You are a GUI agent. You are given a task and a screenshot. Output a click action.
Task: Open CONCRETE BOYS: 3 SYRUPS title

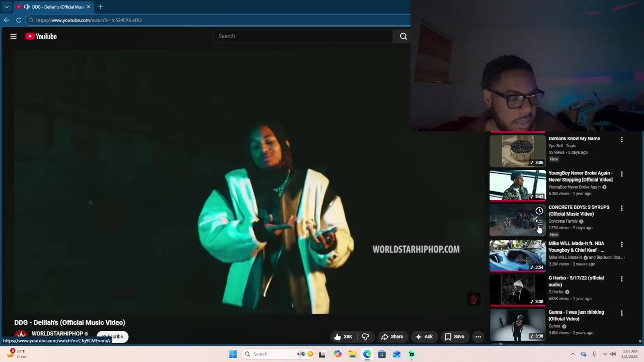(x=579, y=211)
